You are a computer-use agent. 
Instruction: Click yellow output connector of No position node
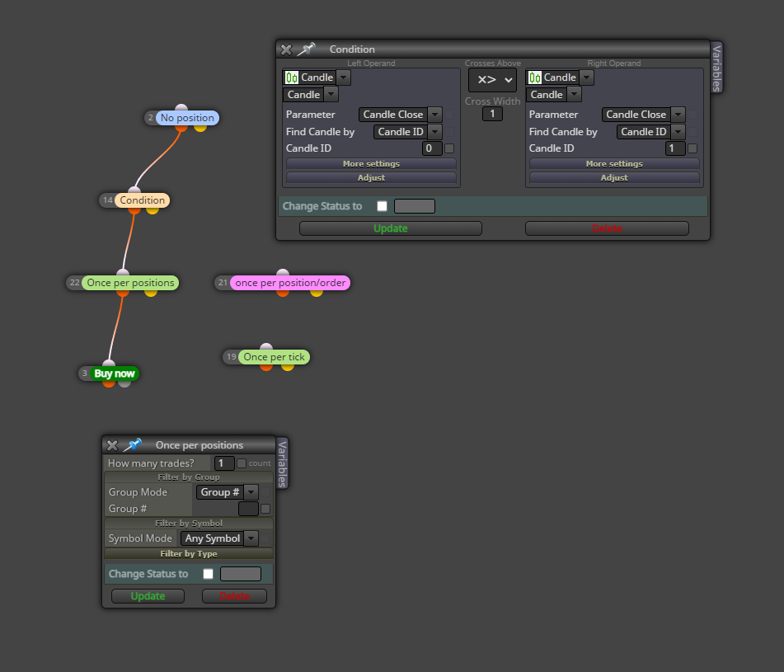tap(200, 129)
